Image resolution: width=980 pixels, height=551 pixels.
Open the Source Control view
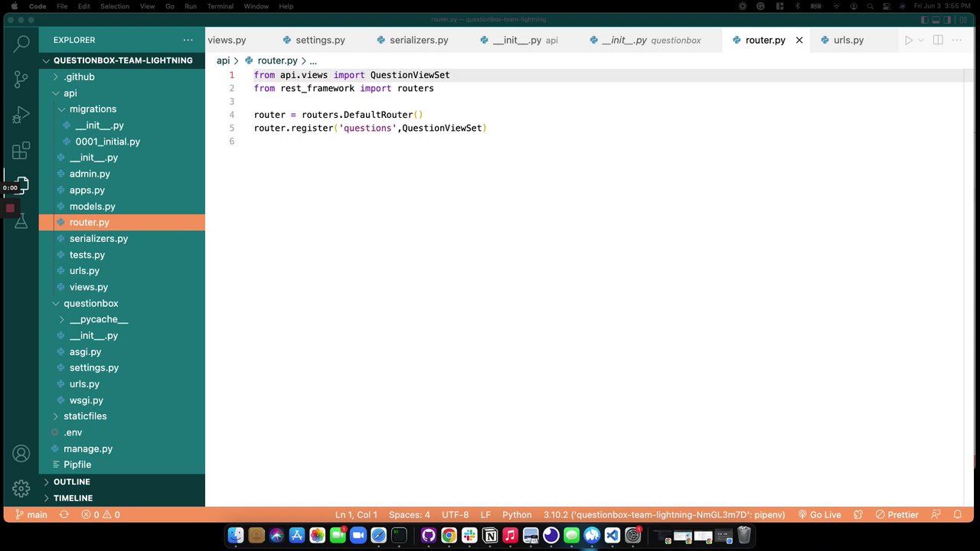pos(21,79)
